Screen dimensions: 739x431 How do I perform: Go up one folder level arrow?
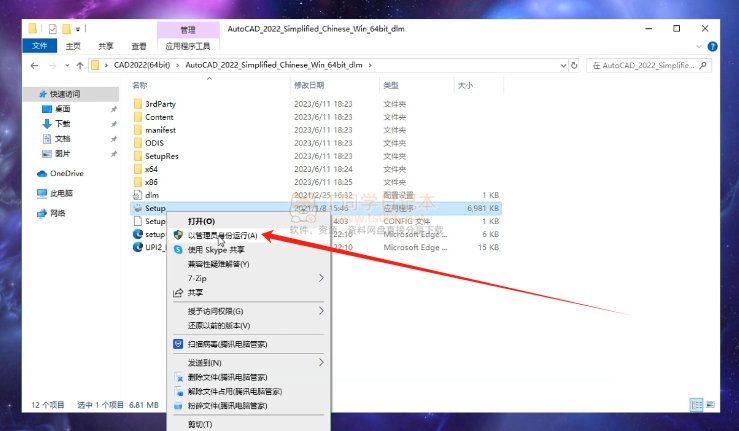coord(80,66)
